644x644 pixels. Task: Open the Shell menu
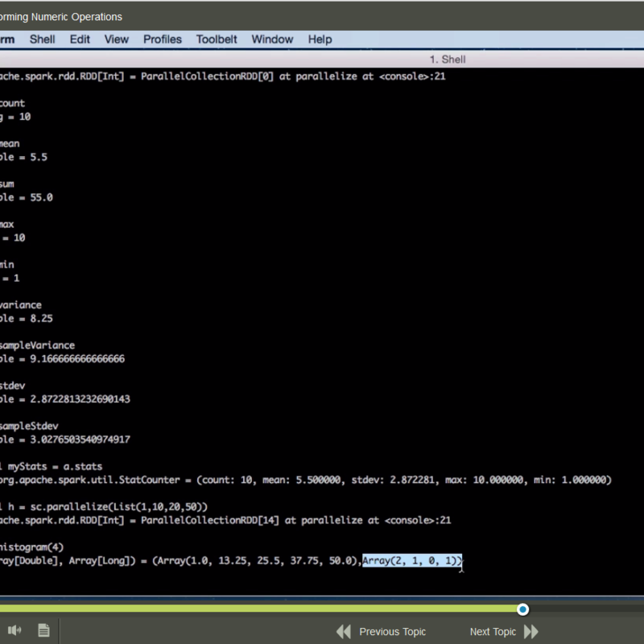(x=43, y=39)
